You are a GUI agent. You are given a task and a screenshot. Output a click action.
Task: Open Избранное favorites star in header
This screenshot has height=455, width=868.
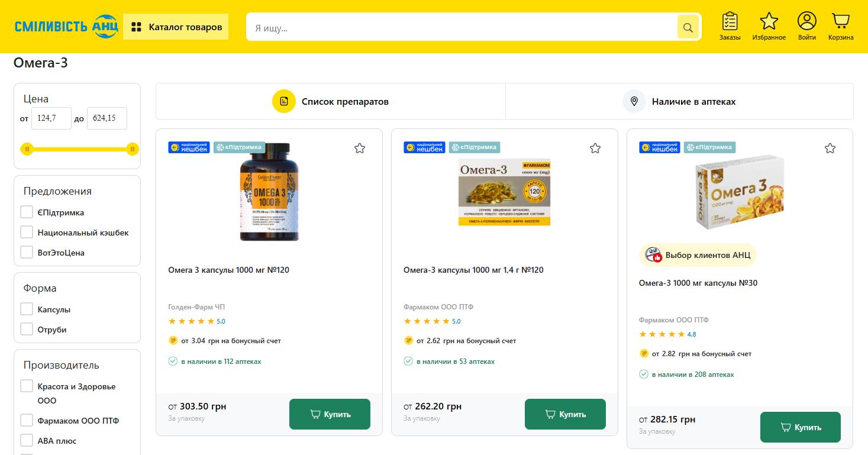[x=769, y=27]
